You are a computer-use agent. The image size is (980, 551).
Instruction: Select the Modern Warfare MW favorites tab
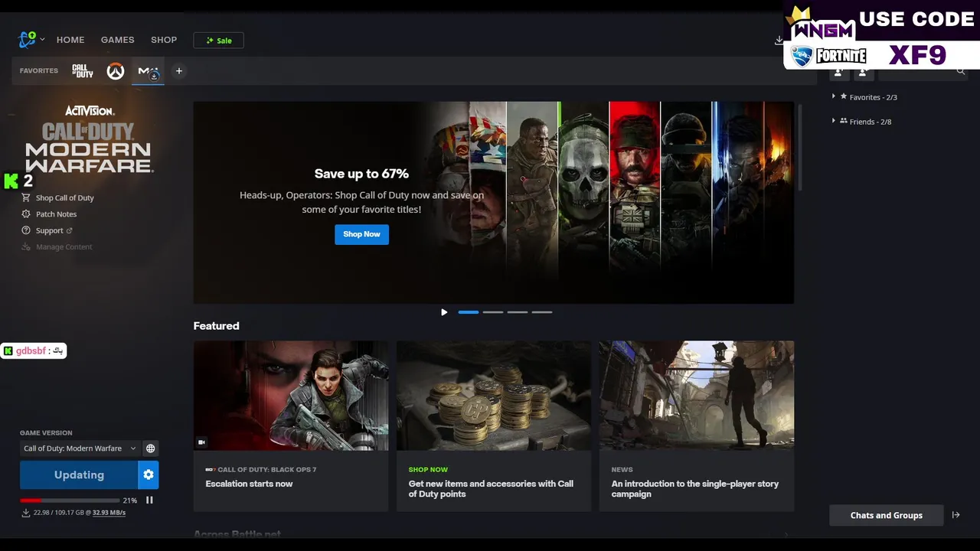[148, 71]
